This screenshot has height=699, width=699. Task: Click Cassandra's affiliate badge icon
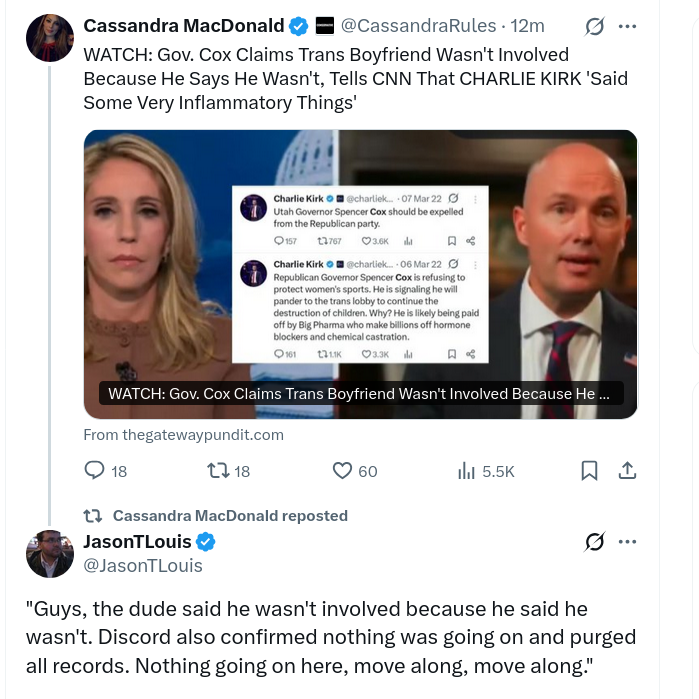click(x=325, y=26)
